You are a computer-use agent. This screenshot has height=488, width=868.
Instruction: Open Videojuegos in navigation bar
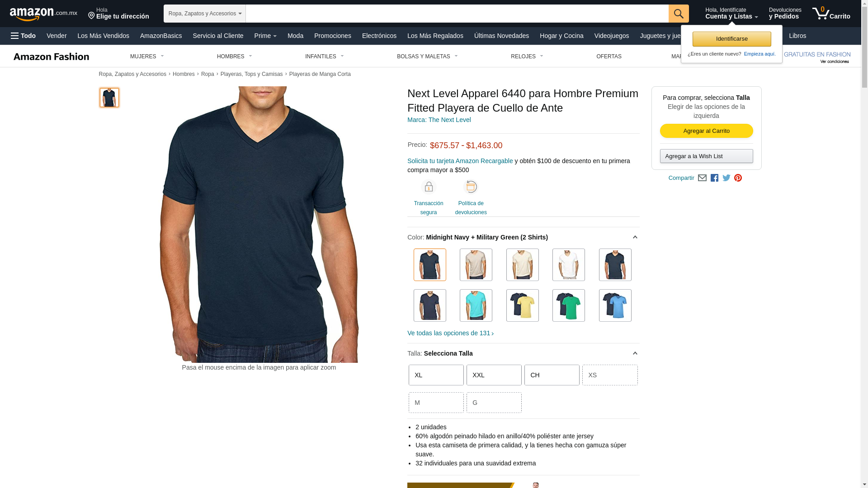coord(611,36)
